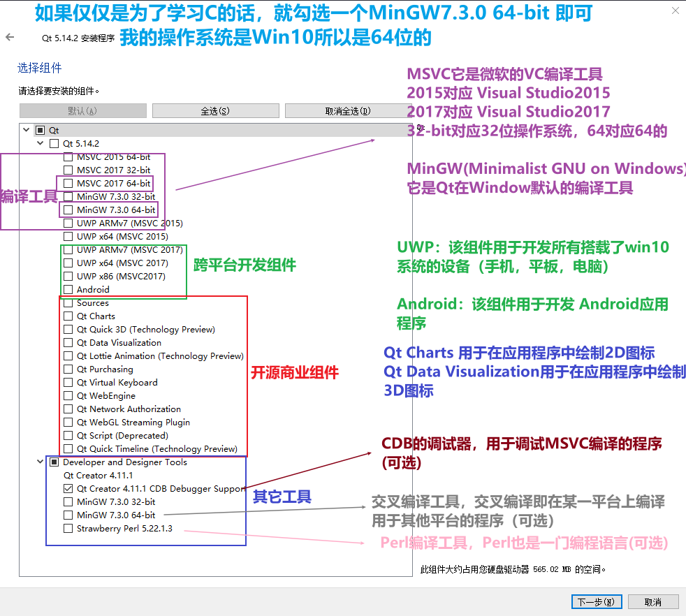This screenshot has width=686, height=616.
Task: Close the Qt installer window
Action: (676, 11)
